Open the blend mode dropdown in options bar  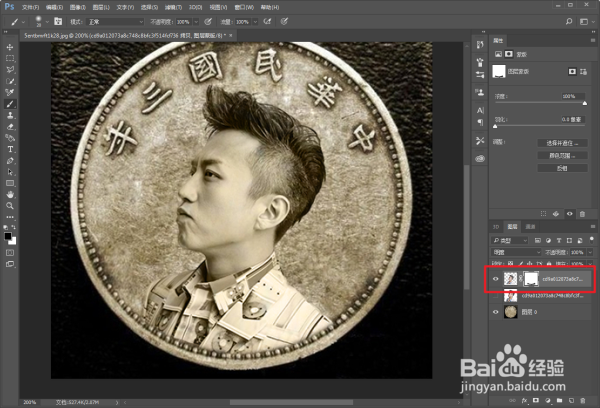(115, 22)
